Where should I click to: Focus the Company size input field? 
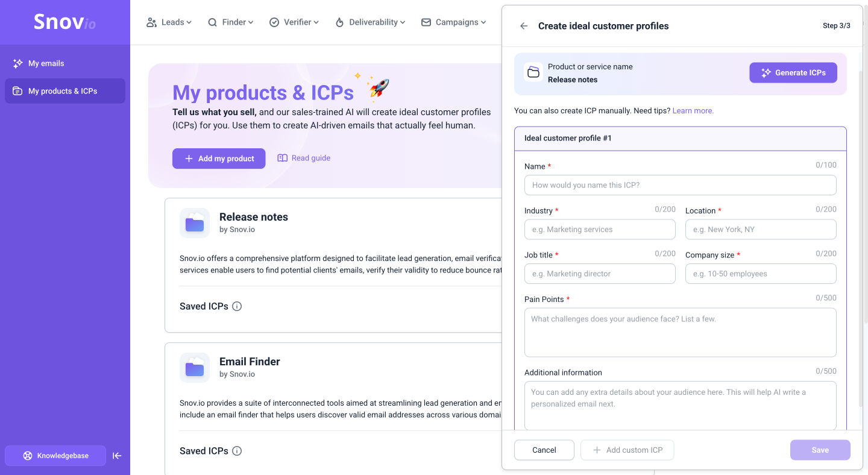pos(761,274)
